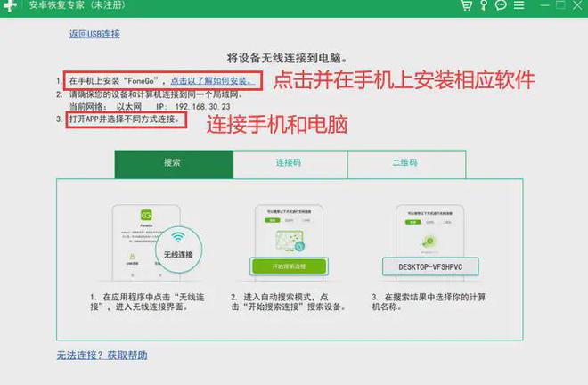Click the green 开始搜索连接 button illustration
The height and width of the screenshot is (385, 588).
[x=290, y=266]
